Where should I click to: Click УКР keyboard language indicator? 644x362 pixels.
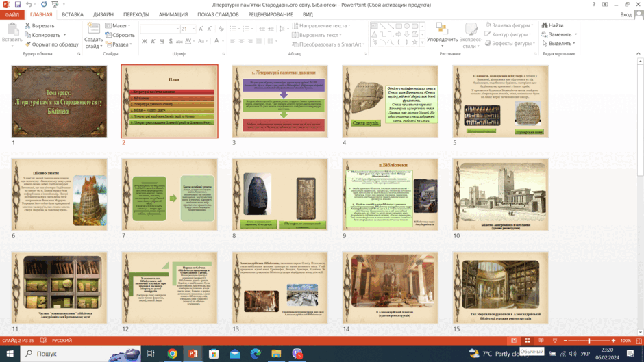[x=585, y=353]
